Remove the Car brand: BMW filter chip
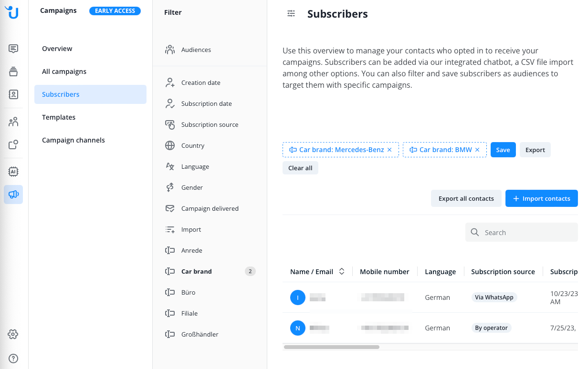Screen dimensions: 588x369 [477, 150]
